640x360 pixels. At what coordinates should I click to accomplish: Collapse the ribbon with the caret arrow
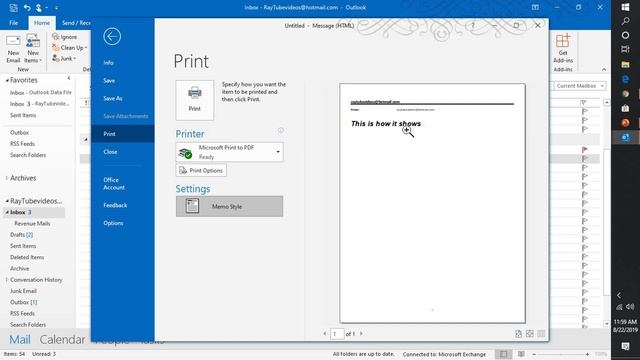pyautogui.click(x=604, y=70)
